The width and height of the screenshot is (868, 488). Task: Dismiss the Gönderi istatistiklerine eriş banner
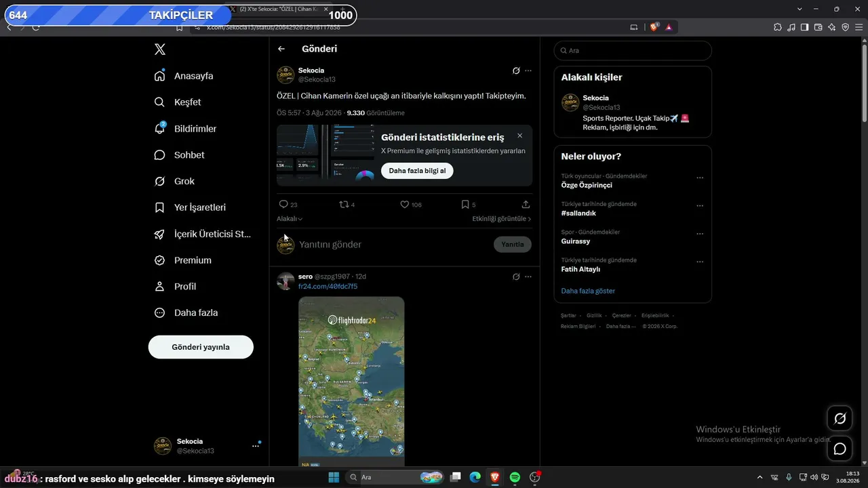click(x=519, y=136)
